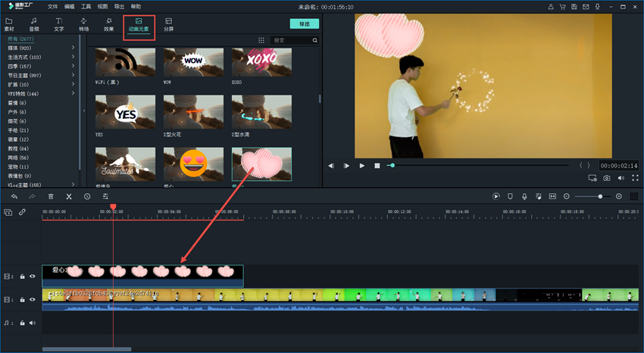Click the microphone icon in title bar
Image resolution: width=644 pixels, height=353 pixels.
(x=597, y=7)
